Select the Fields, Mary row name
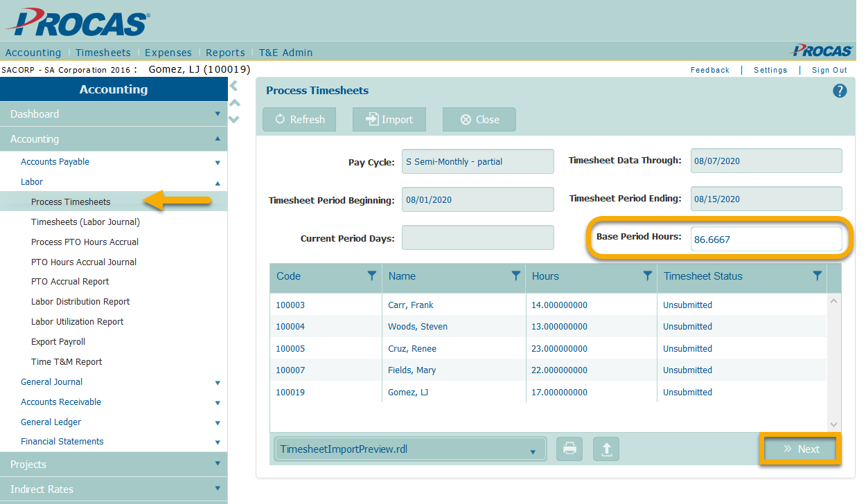Viewport: 866px width, 504px height. [x=412, y=370]
